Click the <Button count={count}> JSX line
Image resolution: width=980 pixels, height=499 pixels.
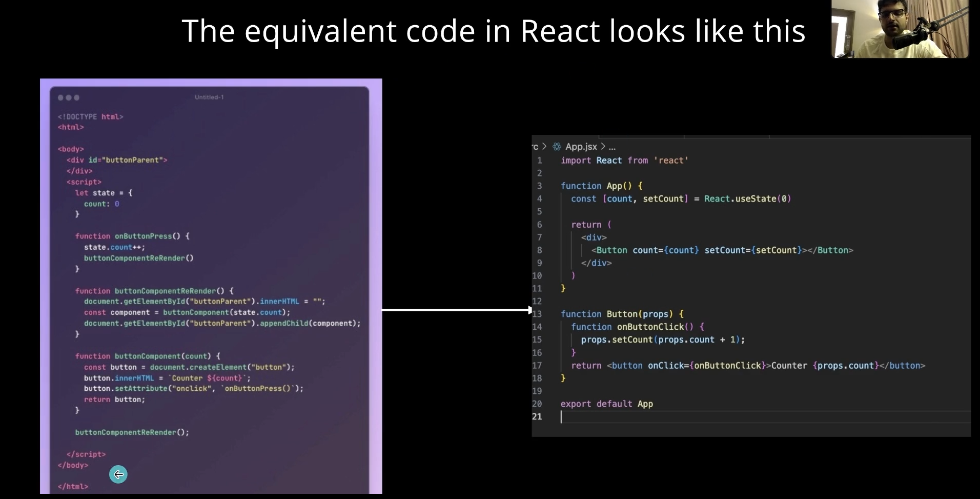pyautogui.click(x=722, y=250)
